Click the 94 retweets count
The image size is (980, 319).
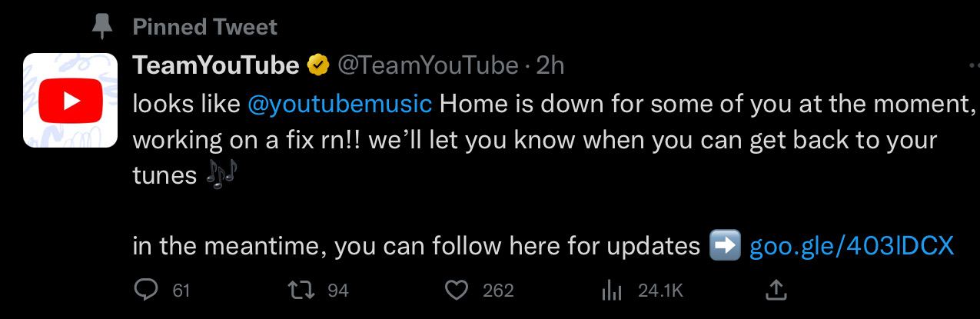pyautogui.click(x=338, y=291)
